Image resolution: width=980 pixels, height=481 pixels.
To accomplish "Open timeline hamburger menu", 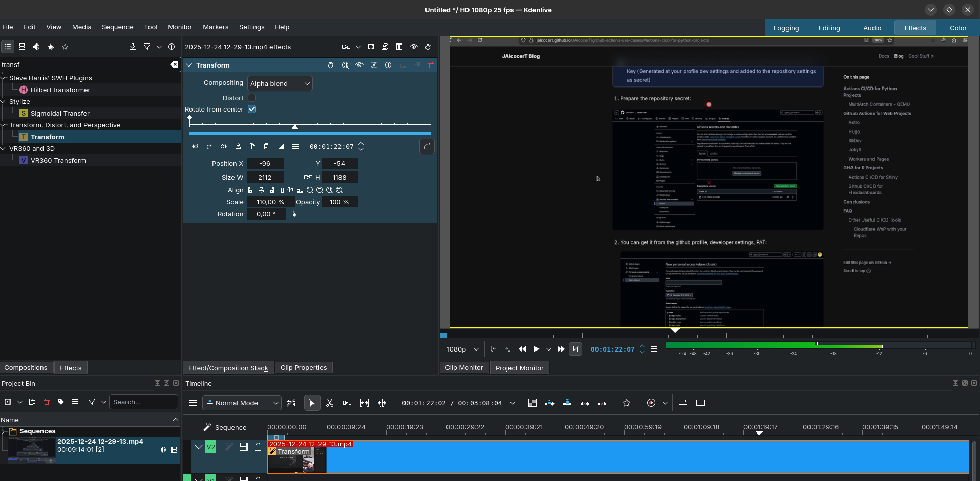I will [193, 403].
